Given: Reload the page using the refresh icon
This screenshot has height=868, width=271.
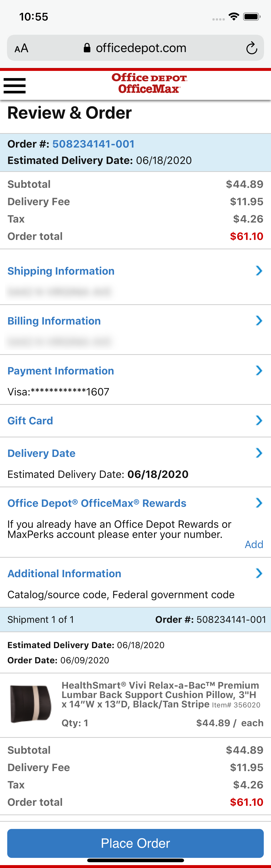Looking at the screenshot, I should 251,47.
